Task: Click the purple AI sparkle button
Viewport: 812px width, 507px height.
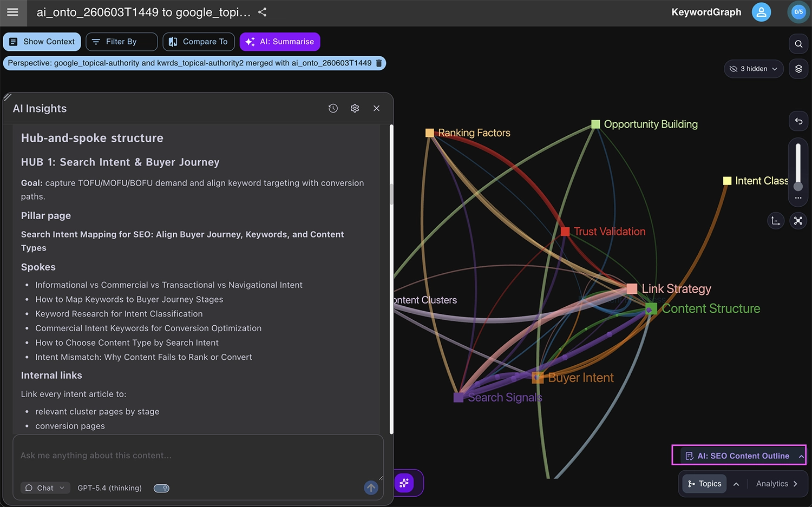Action: (404, 483)
